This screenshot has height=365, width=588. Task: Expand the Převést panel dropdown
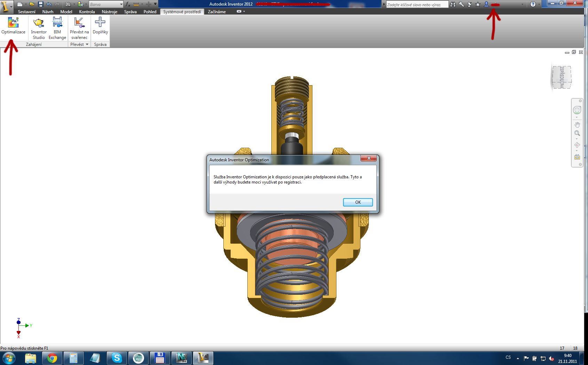[x=87, y=44]
